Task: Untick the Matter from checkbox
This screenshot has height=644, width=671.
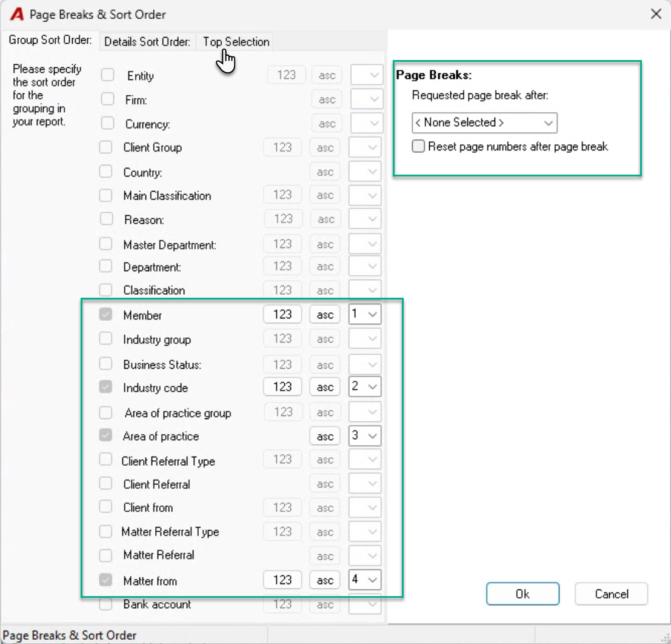Action: coord(105,580)
